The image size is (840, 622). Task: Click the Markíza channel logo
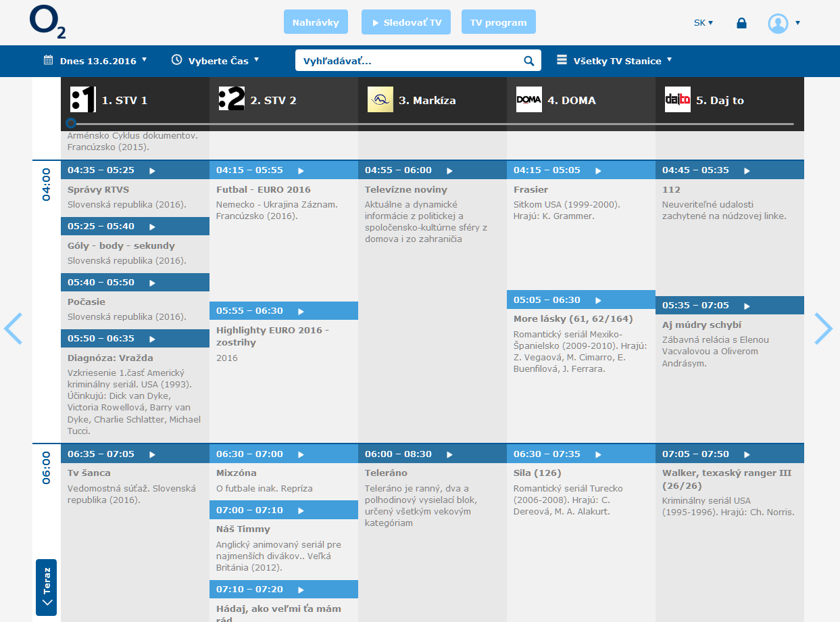coord(380,99)
